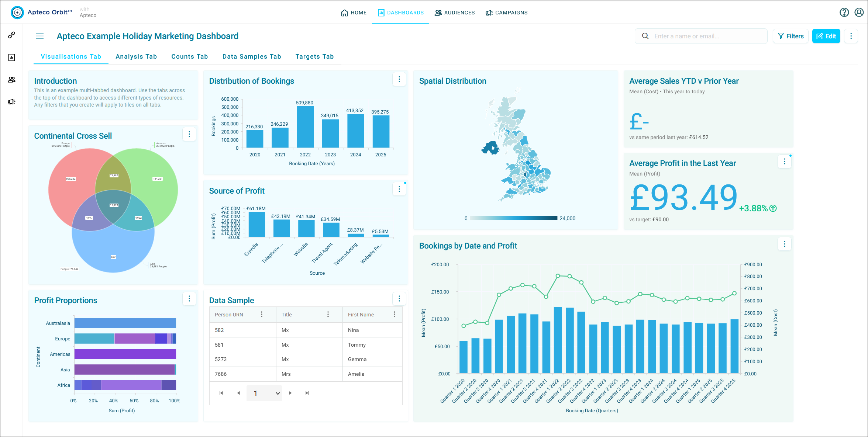Click the Edit dashboard button
This screenshot has width=868, height=437.
coord(826,36)
